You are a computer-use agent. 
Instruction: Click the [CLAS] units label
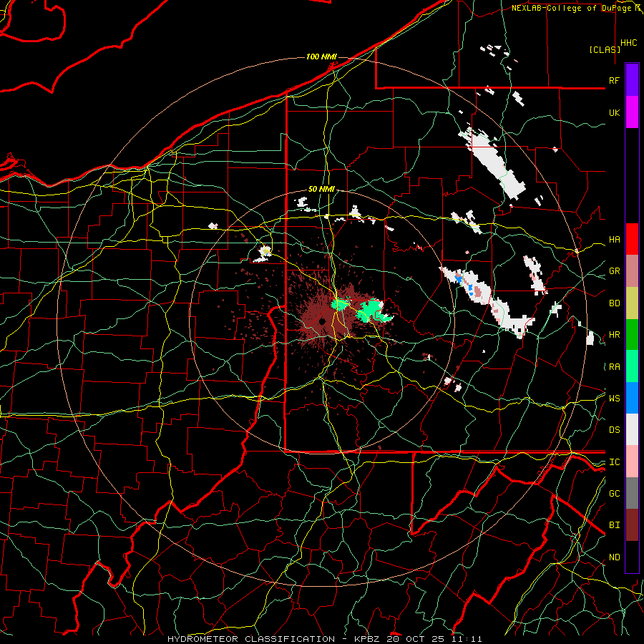[605, 49]
